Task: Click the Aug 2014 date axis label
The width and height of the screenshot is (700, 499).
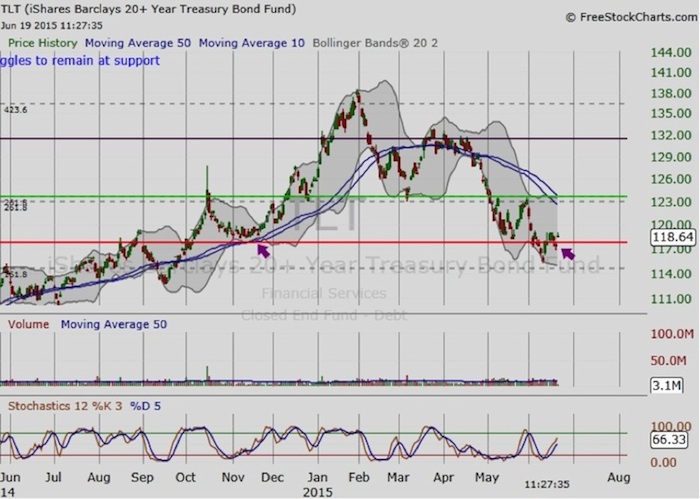Action: [x=99, y=478]
